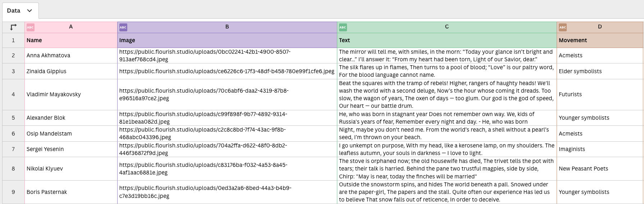Select row number 4
The height and width of the screenshot is (204, 644).
coord(13,94)
